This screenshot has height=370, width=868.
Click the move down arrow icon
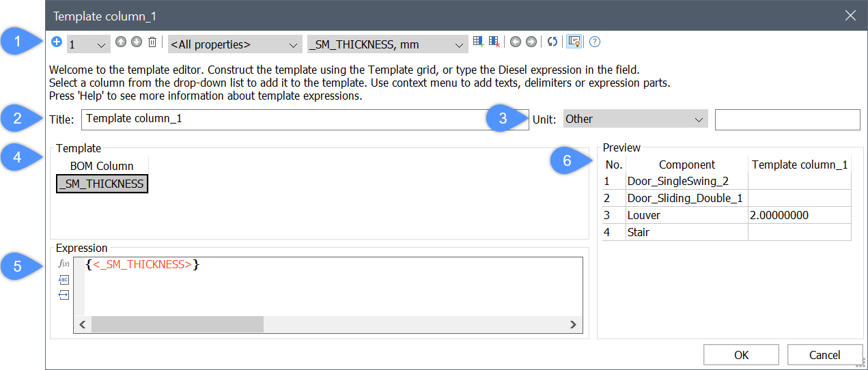pos(137,42)
